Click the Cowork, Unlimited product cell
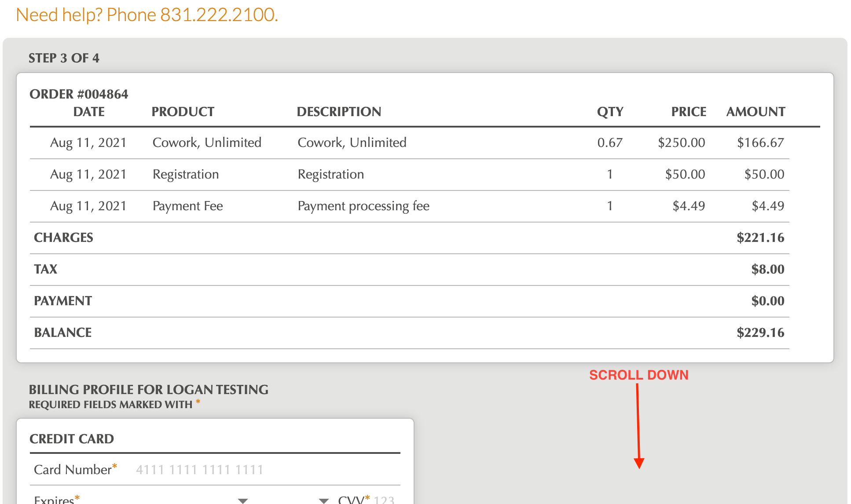Viewport: 851px width, 504px height. tap(207, 142)
